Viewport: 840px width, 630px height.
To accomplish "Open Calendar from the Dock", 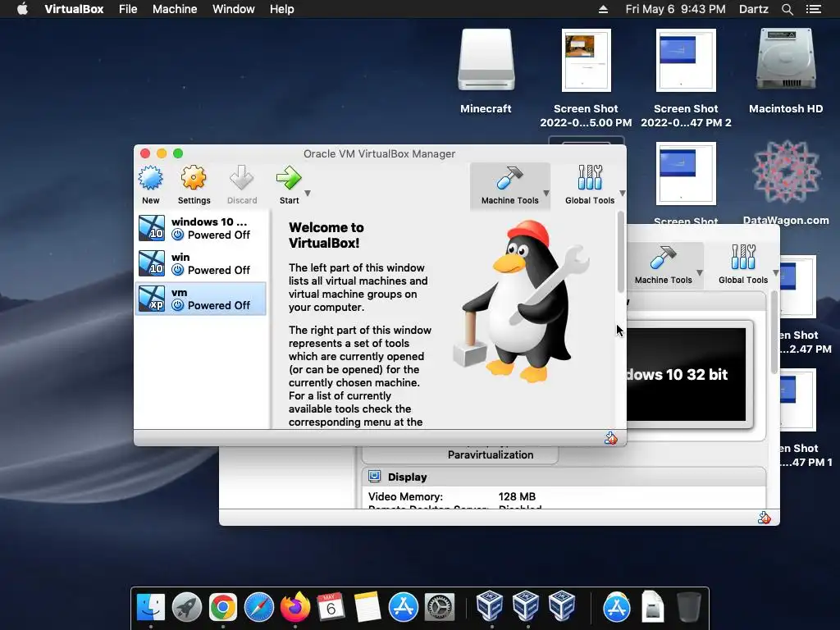I will 331,607.
